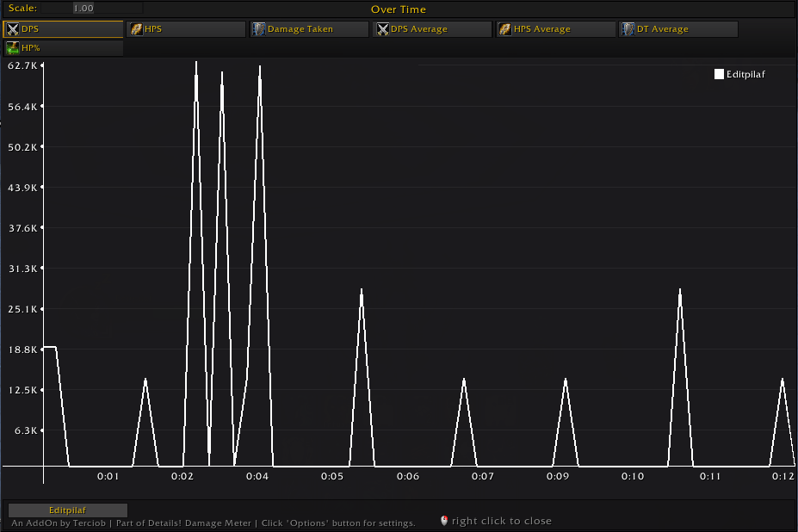
Task: Click the Over Time title bar
Action: coord(399,9)
